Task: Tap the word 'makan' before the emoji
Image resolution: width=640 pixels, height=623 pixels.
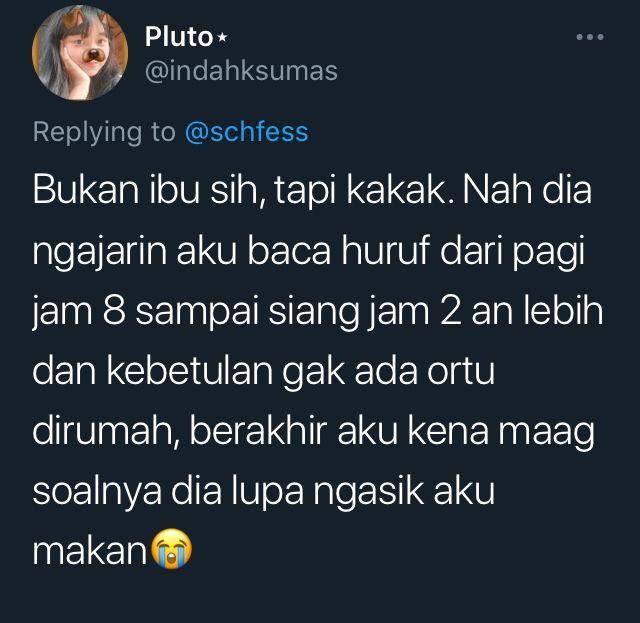Action: [90, 552]
